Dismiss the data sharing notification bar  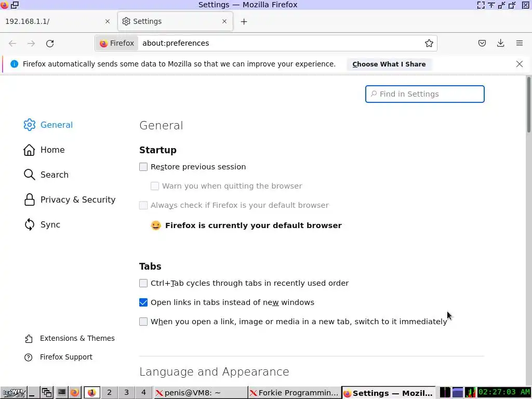pos(519,64)
